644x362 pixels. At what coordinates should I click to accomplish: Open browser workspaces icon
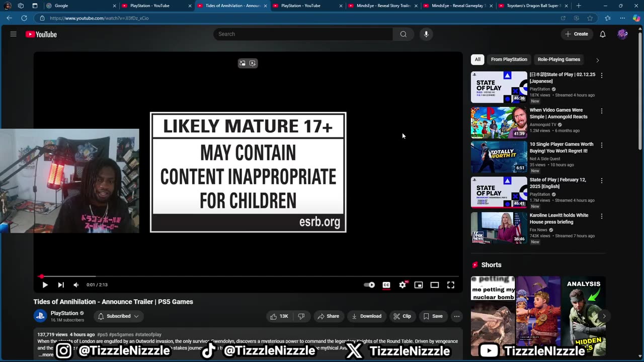pyautogui.click(x=21, y=6)
